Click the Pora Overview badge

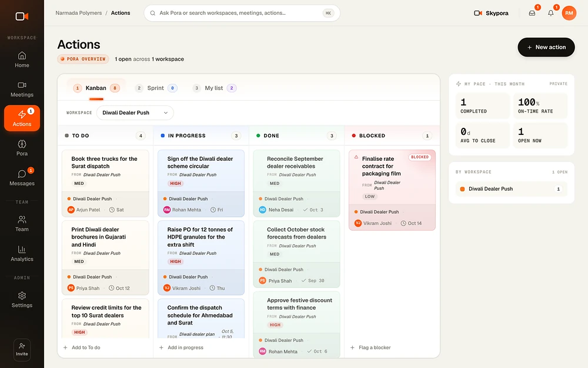tap(83, 59)
